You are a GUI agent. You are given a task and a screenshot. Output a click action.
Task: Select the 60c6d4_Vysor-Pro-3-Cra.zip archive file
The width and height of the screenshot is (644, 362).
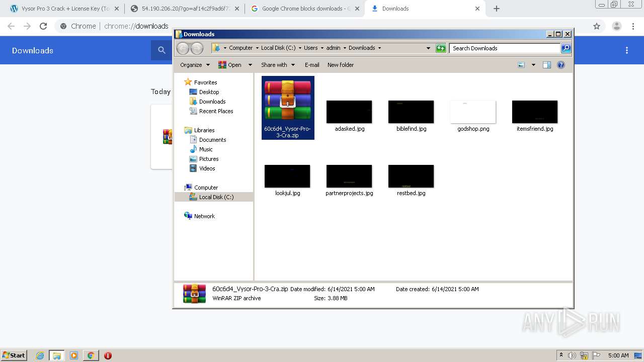click(x=288, y=108)
